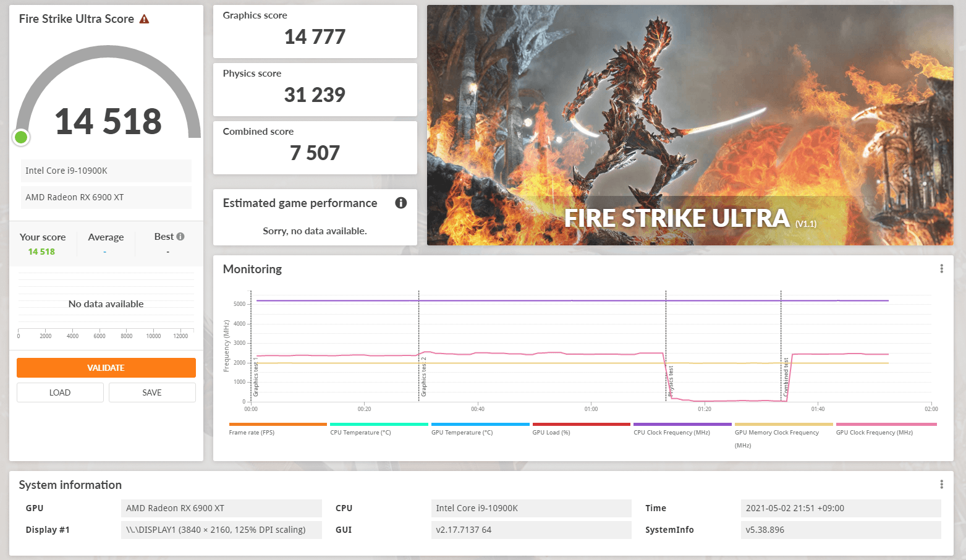The height and width of the screenshot is (560, 966).
Task: Open the Estimated game performance info icon
Action: pos(401,203)
